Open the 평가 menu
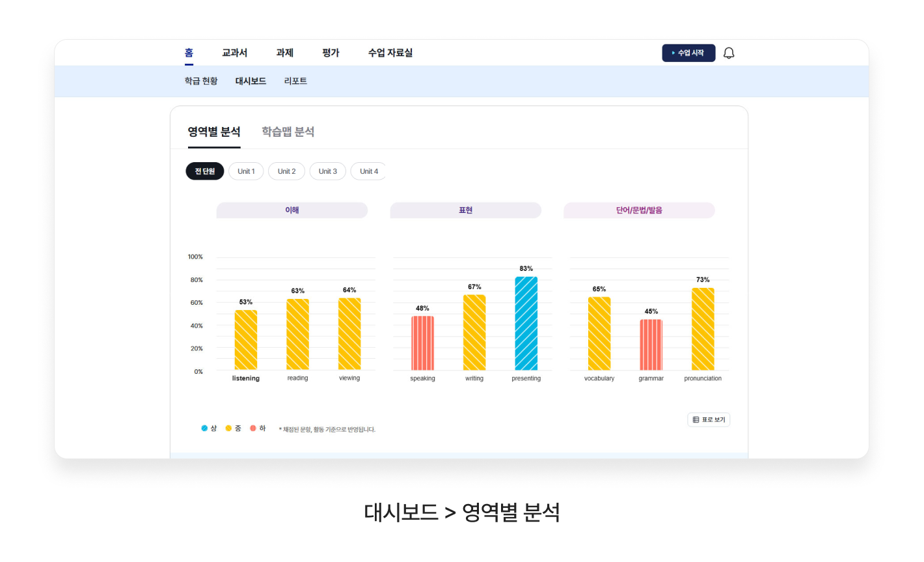This screenshot has height=562, width=924. pos(331,53)
